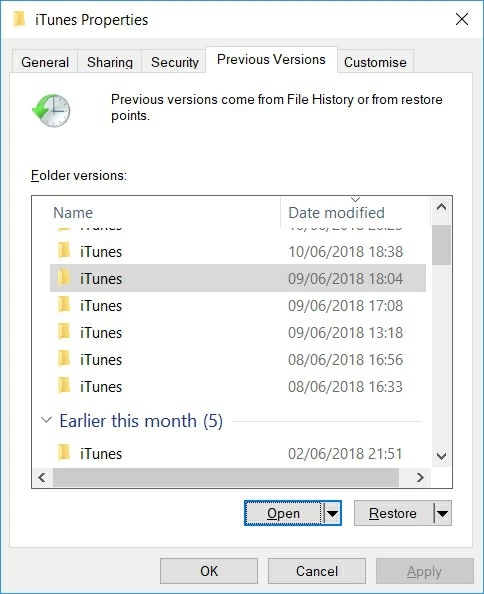Screen dimensions: 484x594
Task: Choose the folder icon for 08/06/2018 16:56
Action: [64, 358]
